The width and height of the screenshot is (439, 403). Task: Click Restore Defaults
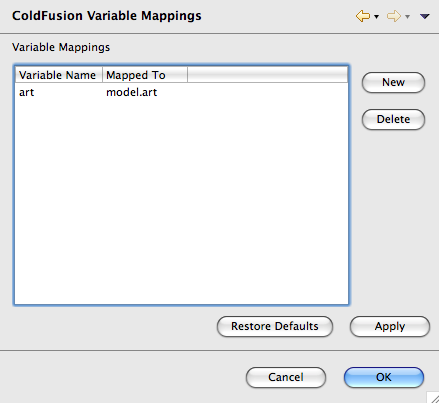[x=275, y=326]
